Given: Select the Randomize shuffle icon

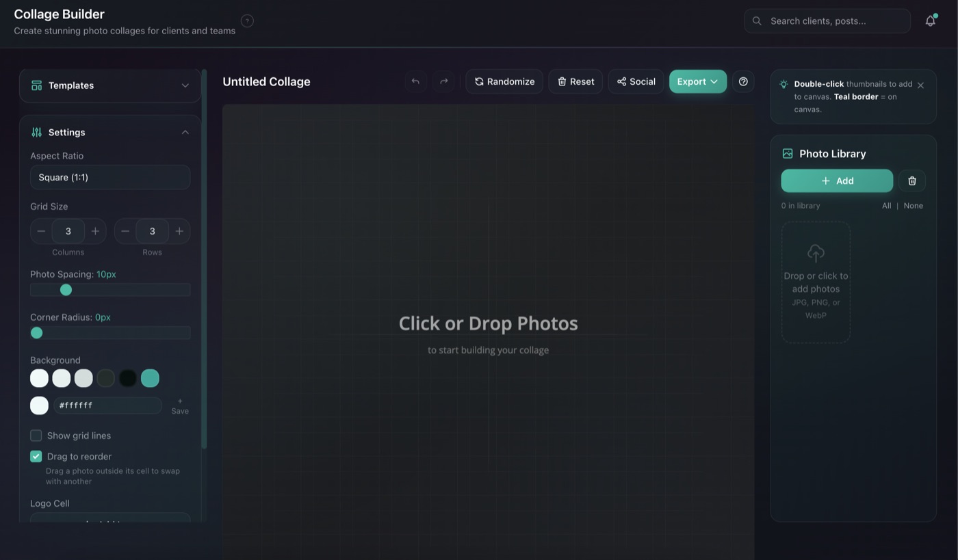Looking at the screenshot, I should 478,81.
